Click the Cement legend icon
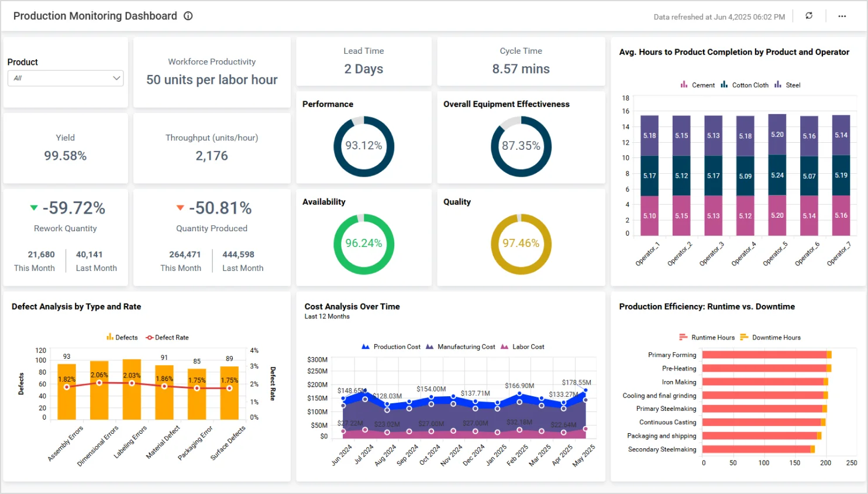The height and width of the screenshot is (494, 868). point(684,85)
